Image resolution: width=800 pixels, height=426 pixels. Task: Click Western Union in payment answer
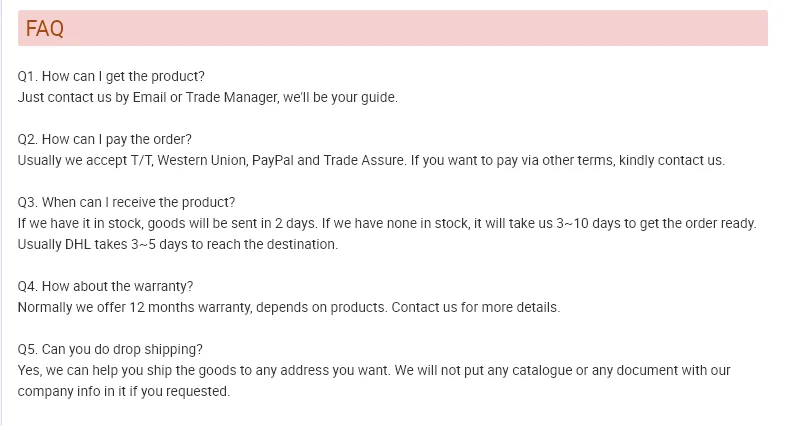(201, 160)
